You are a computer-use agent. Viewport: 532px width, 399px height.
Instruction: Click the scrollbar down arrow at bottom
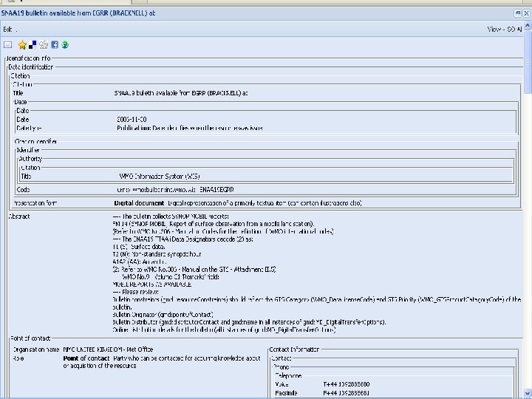(528, 393)
